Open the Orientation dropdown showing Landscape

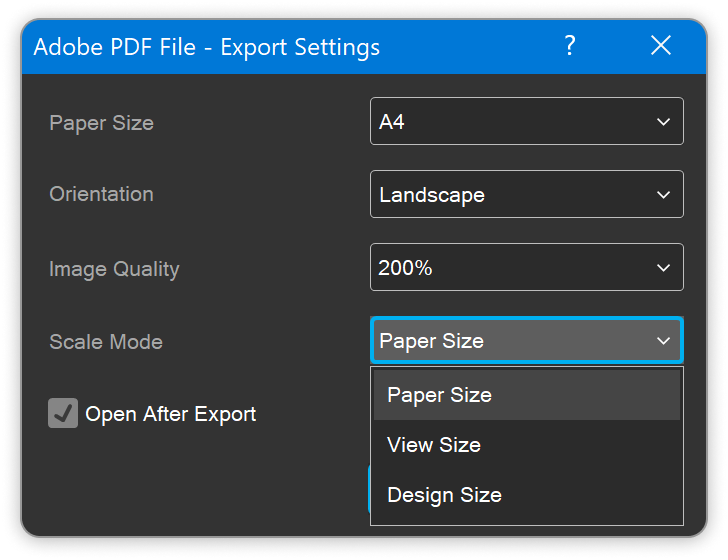tap(515, 195)
